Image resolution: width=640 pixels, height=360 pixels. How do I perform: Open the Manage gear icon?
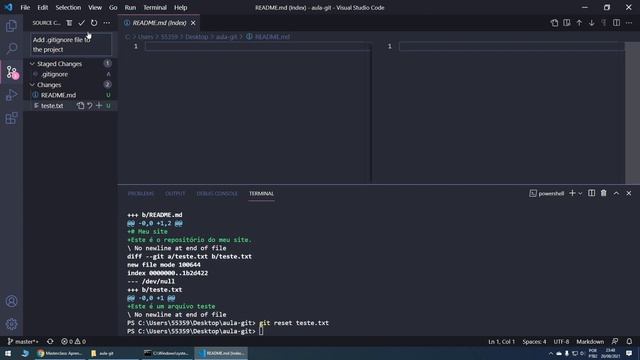[x=11, y=324]
